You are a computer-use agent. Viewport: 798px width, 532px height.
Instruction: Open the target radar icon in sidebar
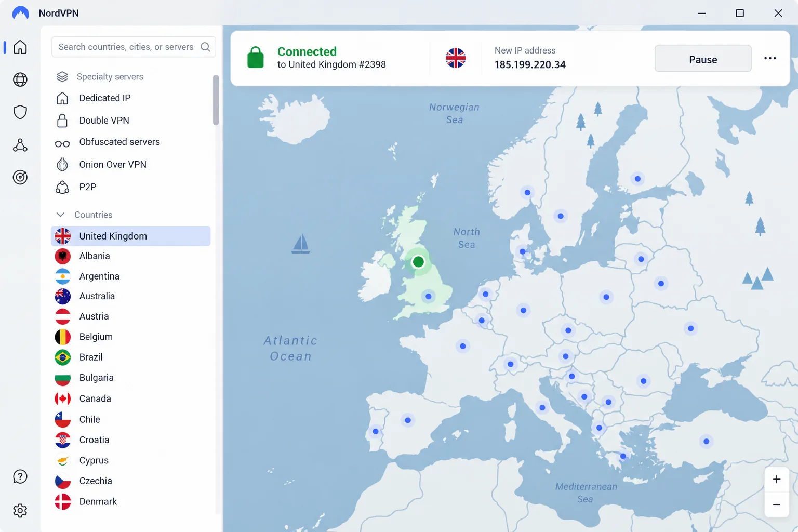(x=20, y=177)
